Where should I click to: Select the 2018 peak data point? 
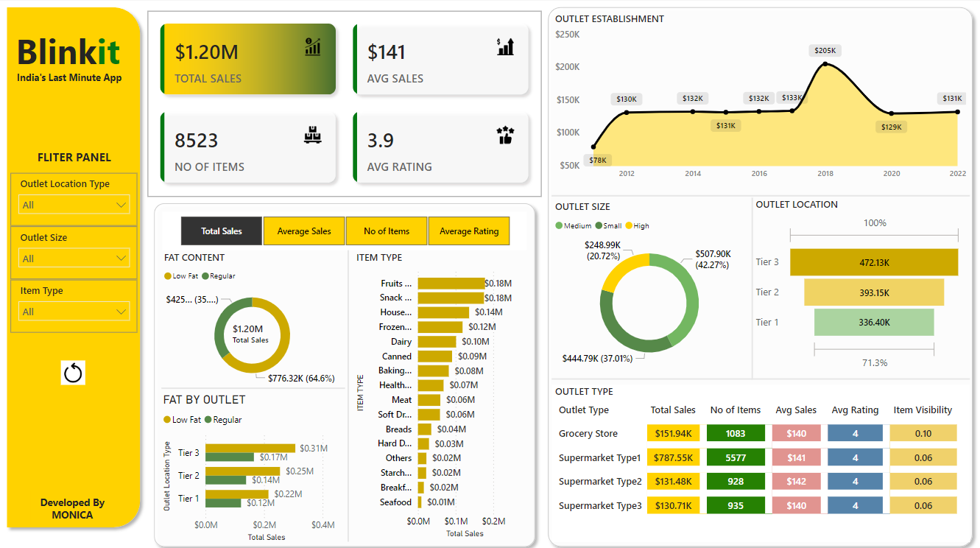(x=825, y=64)
